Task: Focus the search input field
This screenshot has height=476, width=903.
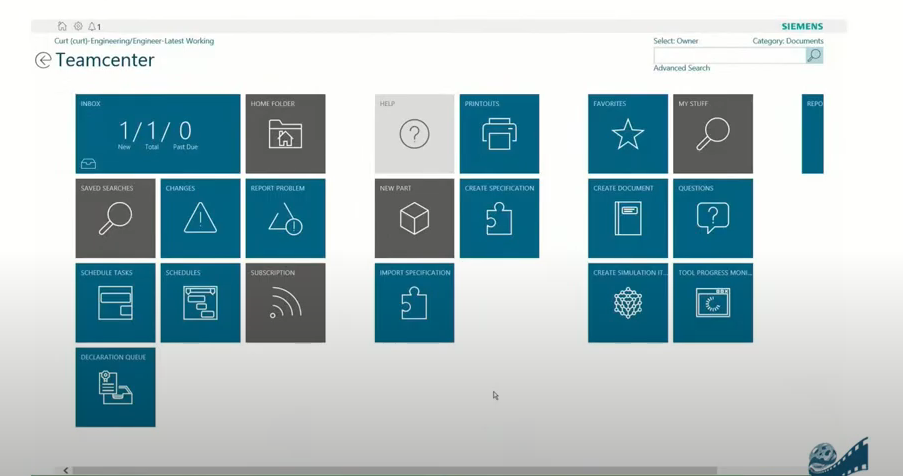Action: point(730,55)
